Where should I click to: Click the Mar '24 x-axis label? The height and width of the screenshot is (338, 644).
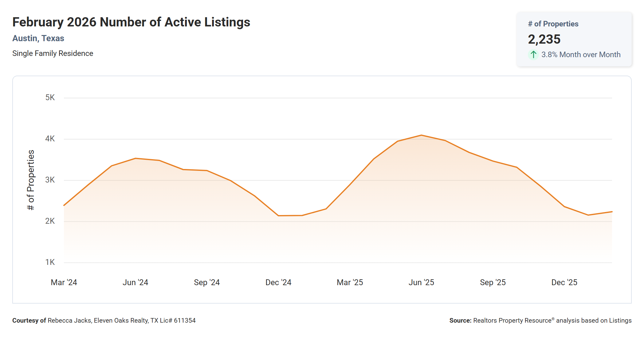[x=64, y=282]
